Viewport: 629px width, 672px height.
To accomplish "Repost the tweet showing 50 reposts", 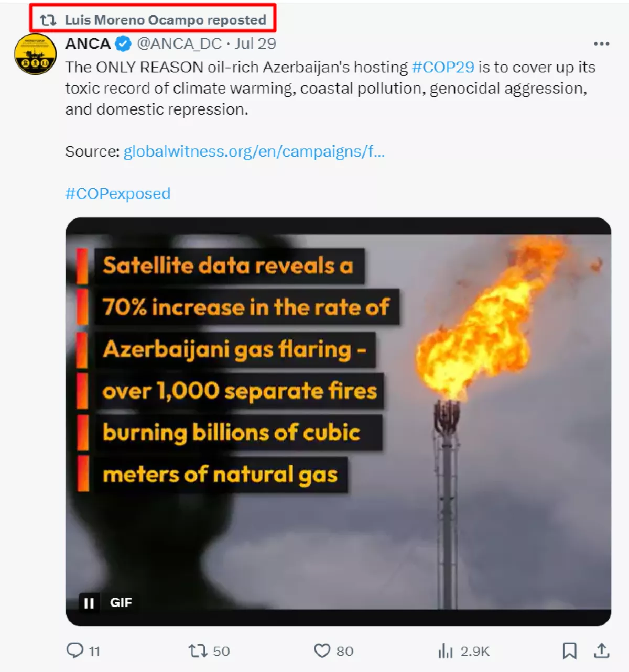I will pyautogui.click(x=198, y=651).
